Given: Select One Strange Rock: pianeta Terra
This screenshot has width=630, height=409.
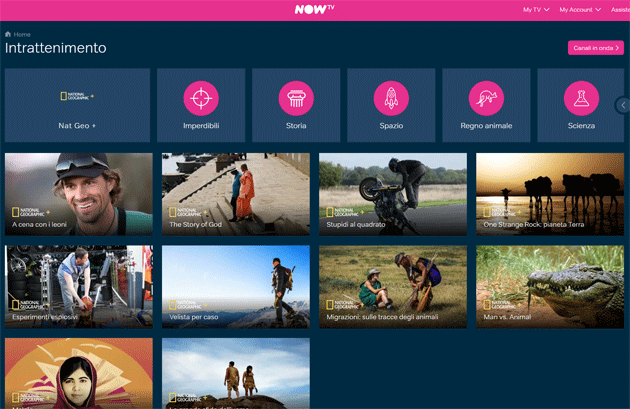Looking at the screenshot, I should click(x=550, y=193).
